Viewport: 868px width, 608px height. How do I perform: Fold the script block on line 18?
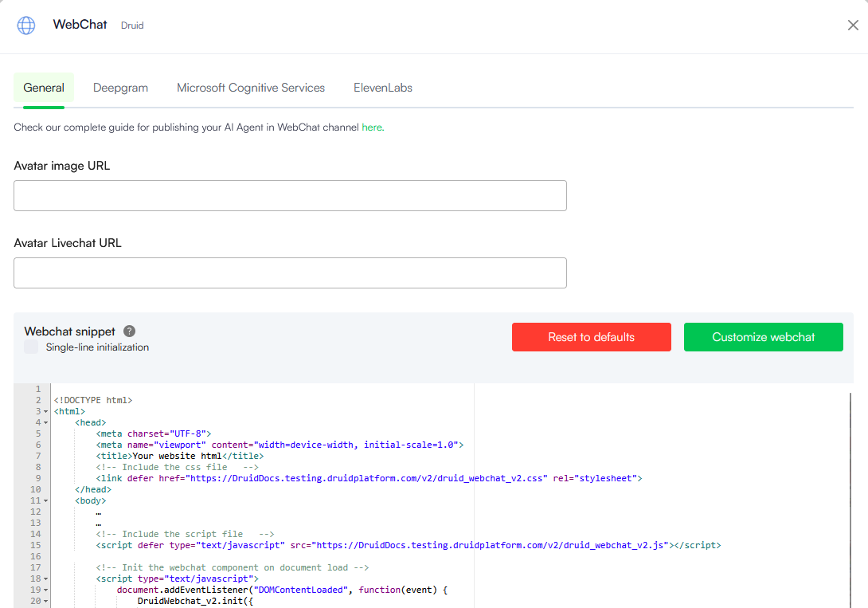(46, 579)
